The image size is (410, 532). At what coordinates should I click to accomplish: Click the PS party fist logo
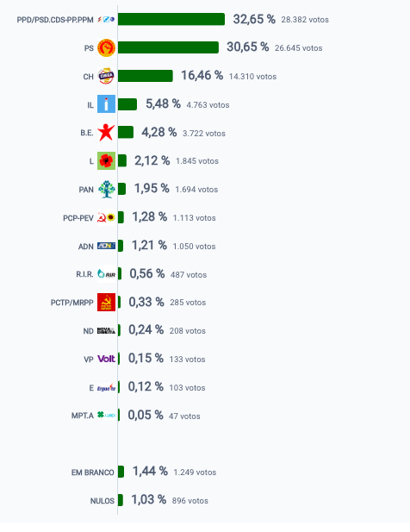pyautogui.click(x=106, y=47)
